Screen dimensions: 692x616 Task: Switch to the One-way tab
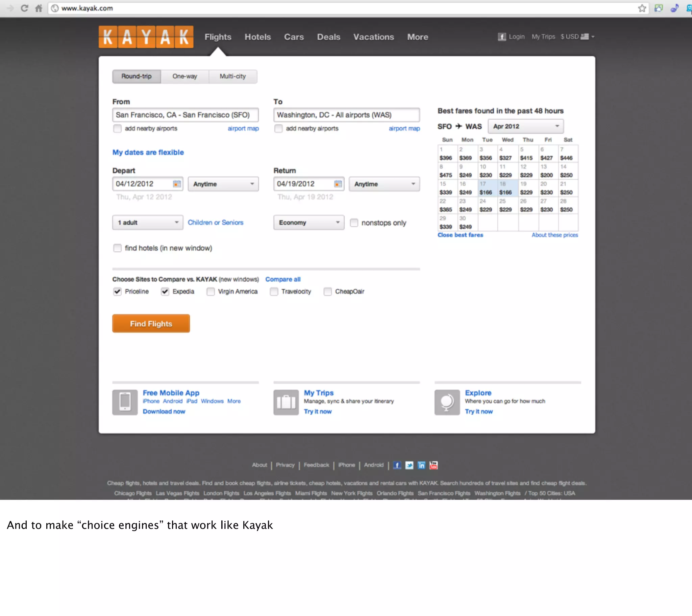pyautogui.click(x=185, y=76)
